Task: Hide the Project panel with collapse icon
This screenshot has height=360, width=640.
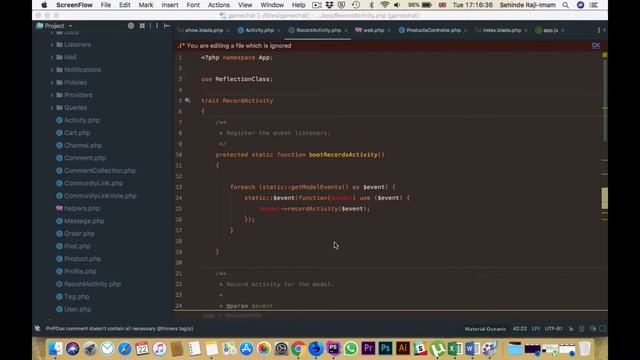Action: 167,26
